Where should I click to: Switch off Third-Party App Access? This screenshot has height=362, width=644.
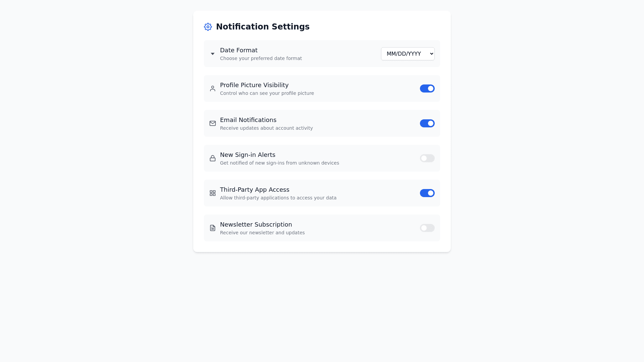(x=427, y=193)
